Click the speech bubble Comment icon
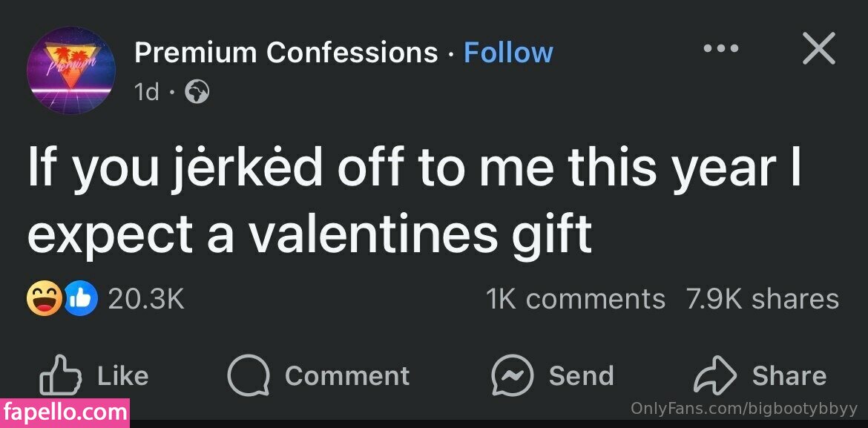Screen dimensions: 868x428 click(249, 376)
